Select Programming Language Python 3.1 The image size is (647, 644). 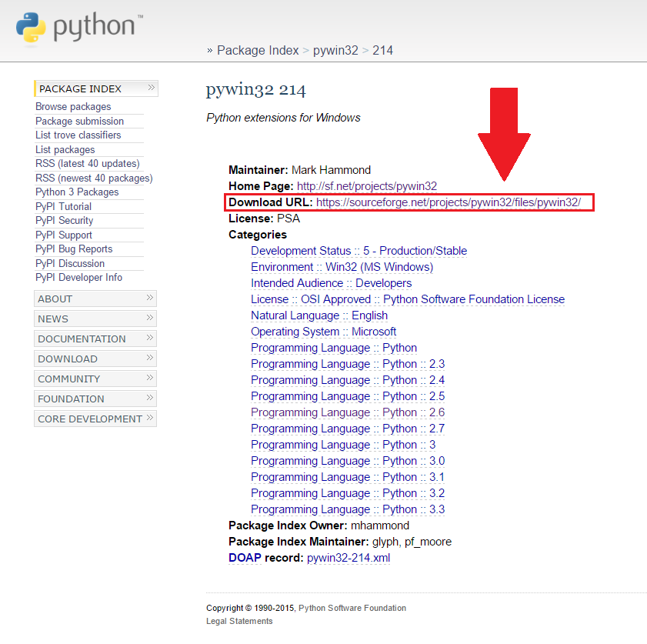(x=348, y=477)
